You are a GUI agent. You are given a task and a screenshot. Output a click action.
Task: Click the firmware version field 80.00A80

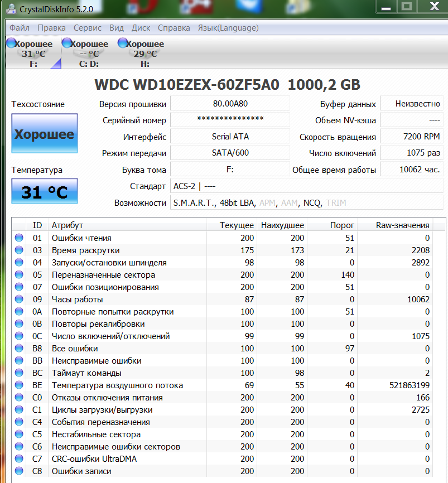230,104
